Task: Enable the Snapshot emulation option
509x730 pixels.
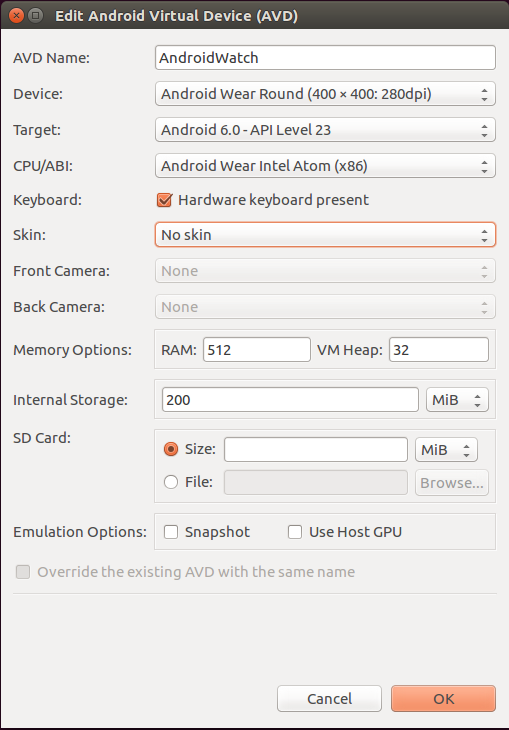Action: coord(171,532)
